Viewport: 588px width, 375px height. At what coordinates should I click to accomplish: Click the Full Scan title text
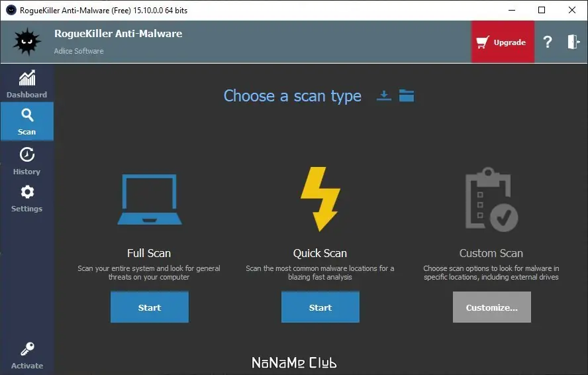[149, 253]
